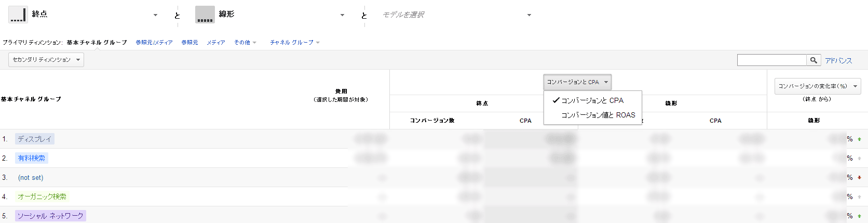The width and height of the screenshot is (868, 223).
Task: Open the その他 dimension menu
Action: tap(245, 43)
